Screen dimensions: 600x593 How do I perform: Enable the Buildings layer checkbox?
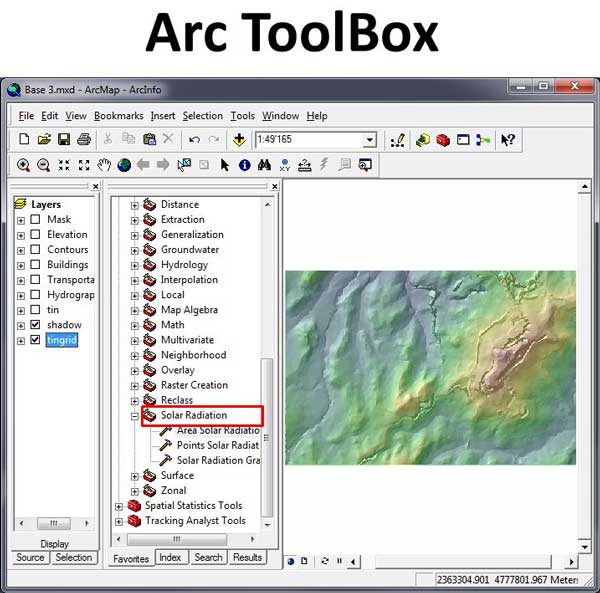click(35, 264)
